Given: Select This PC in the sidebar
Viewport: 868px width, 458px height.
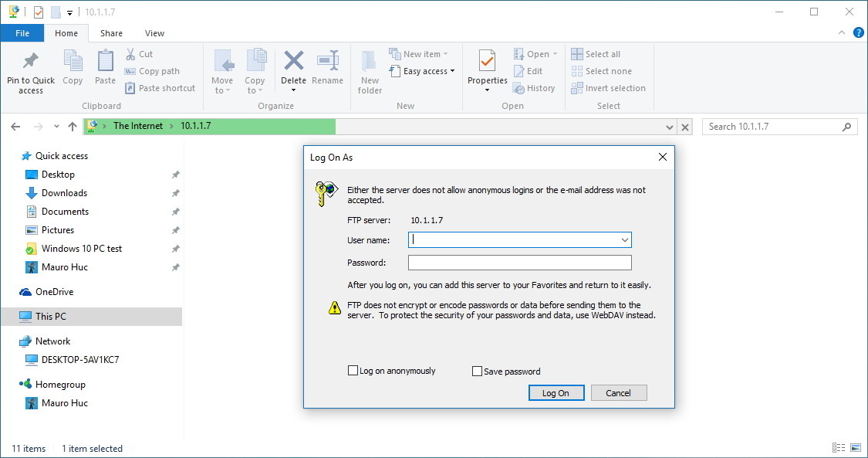Looking at the screenshot, I should point(51,317).
